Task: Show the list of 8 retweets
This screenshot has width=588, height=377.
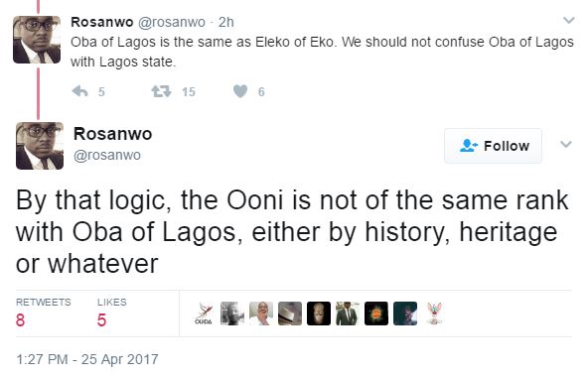Action: tap(43, 313)
